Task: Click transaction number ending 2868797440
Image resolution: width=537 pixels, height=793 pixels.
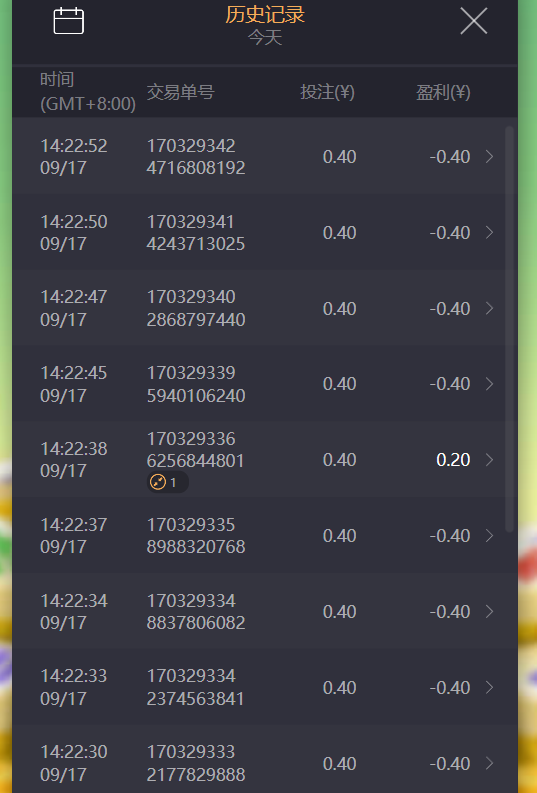Action: pos(196,308)
